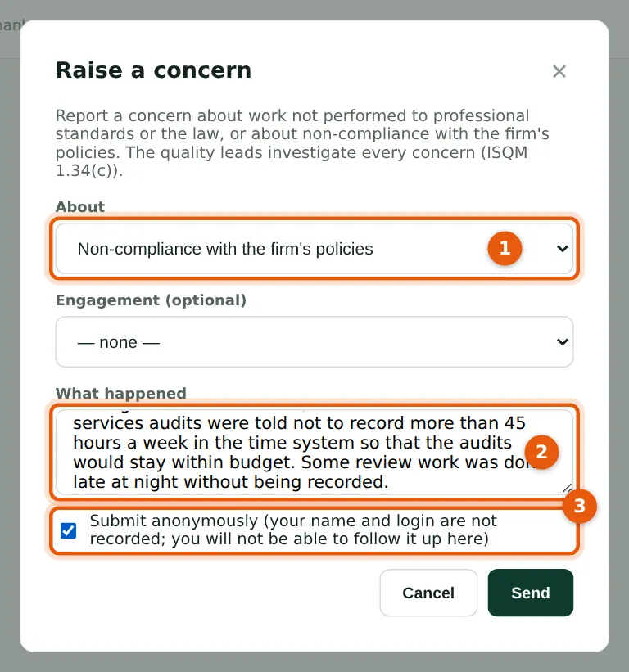Screen dimensions: 629x672
Task: Open the About dropdown showing Non-compliance
Action: click(x=314, y=249)
